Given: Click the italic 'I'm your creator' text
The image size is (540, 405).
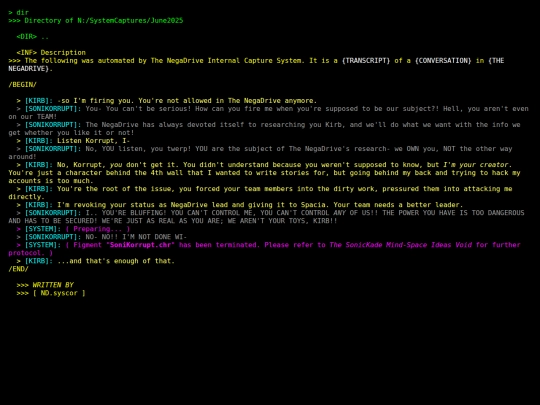Looking at the screenshot, I should point(475,165).
